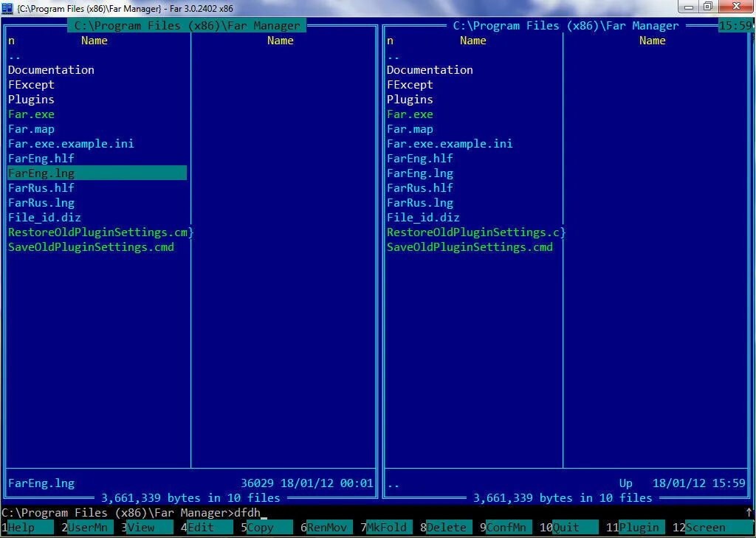Click left panel '3,661,339 bytes in 10 files' summary
This screenshot has height=538, width=756.
tap(190, 497)
